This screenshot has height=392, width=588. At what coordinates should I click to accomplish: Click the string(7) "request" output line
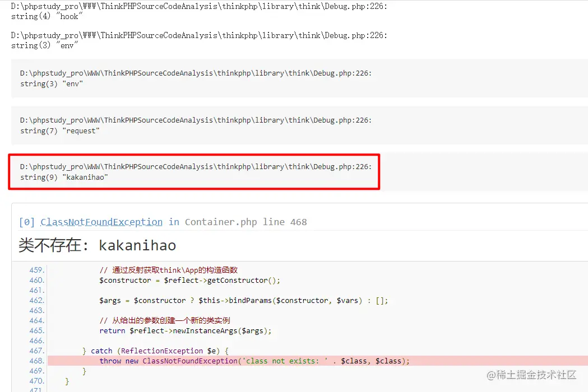click(59, 131)
